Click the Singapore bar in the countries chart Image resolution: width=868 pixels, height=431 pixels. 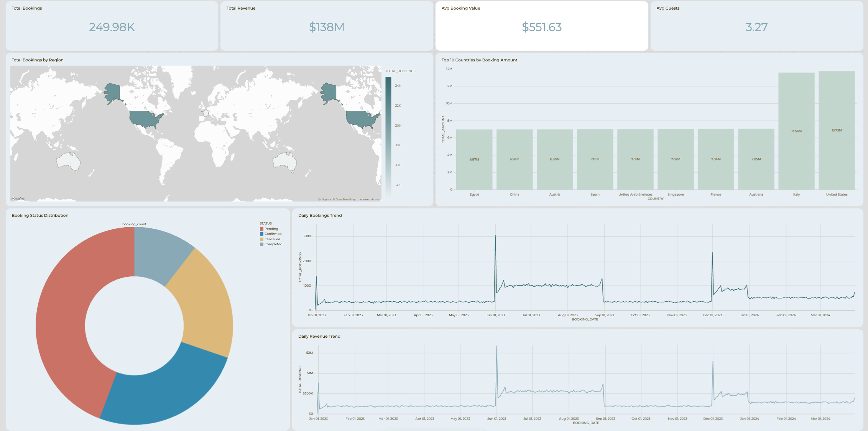(676, 159)
